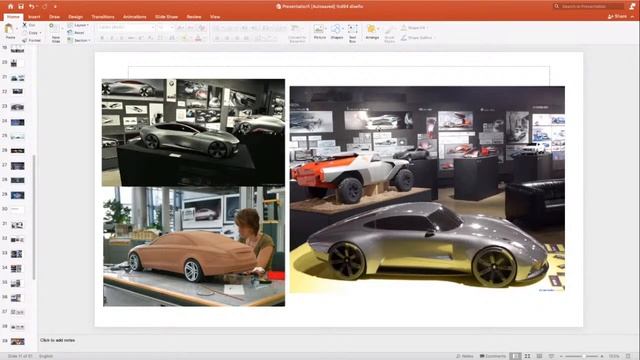This screenshot has width=640, height=360.
Task: Click the Quick Styles button
Action: point(389,33)
